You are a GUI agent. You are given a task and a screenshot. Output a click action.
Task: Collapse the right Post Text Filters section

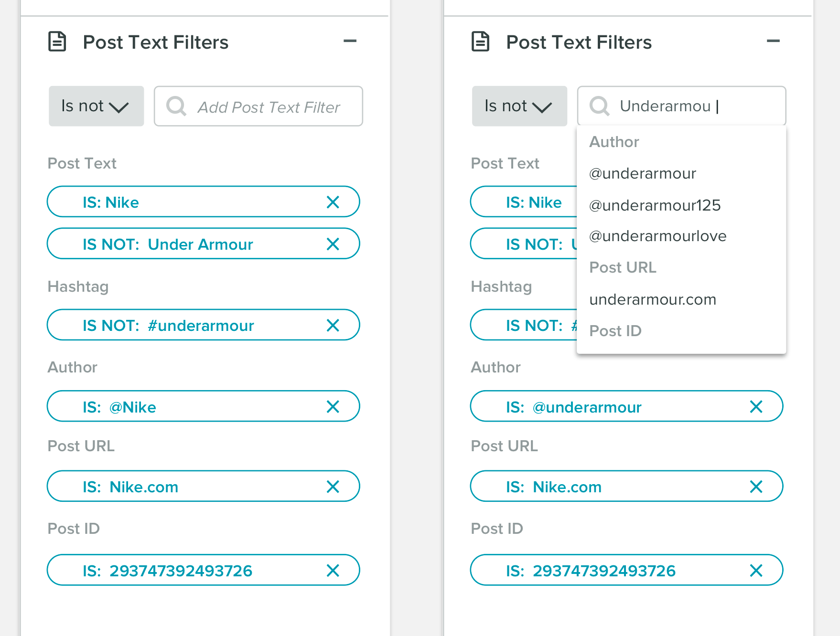click(774, 41)
